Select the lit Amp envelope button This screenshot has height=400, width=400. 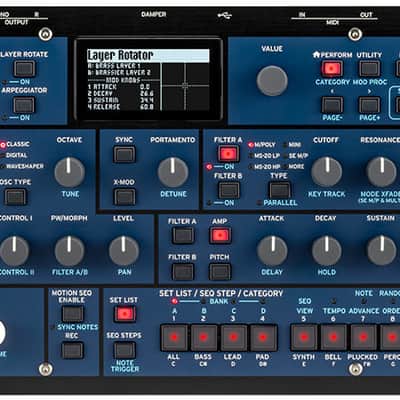[x=220, y=235]
